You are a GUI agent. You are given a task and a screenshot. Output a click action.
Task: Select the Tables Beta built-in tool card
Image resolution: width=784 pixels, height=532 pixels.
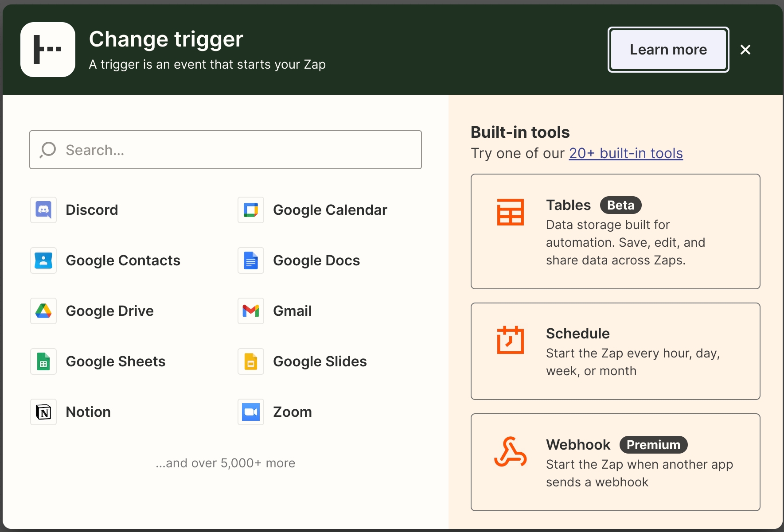pos(615,231)
